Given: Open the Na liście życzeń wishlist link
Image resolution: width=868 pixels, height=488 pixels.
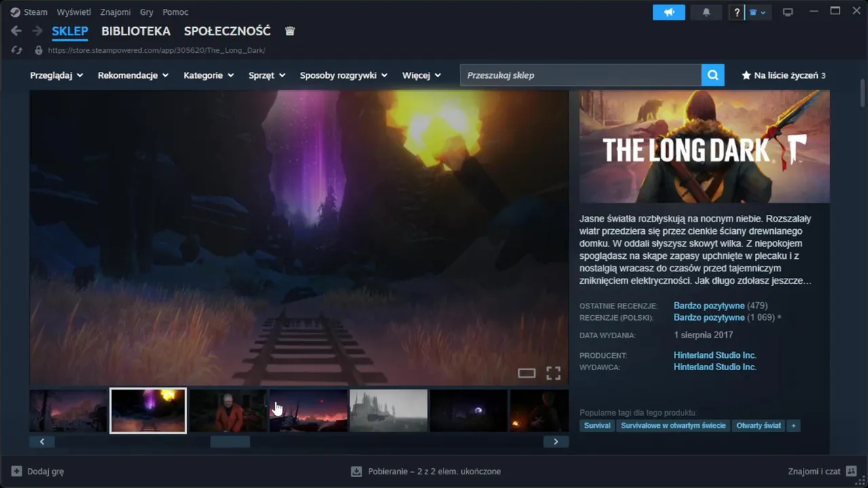Looking at the screenshot, I should [784, 75].
